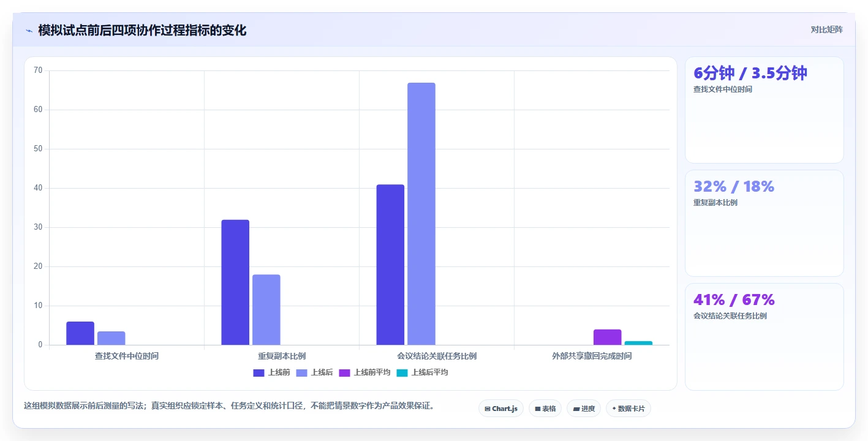This screenshot has width=868, height=441.
Task: Click the 查找文件中位时间 axis label
Action: click(127, 356)
